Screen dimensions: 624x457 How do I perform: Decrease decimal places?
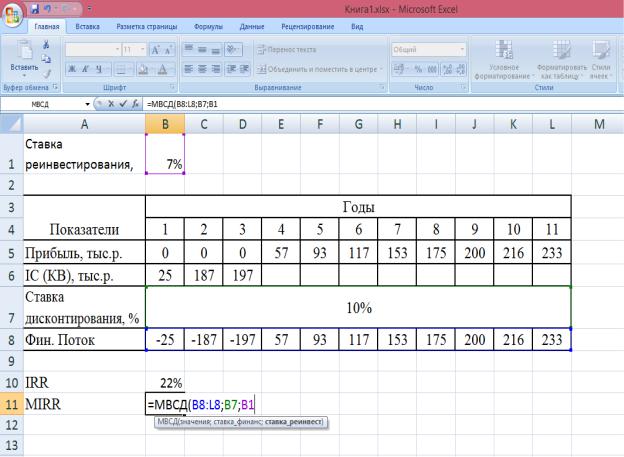[x=460, y=69]
